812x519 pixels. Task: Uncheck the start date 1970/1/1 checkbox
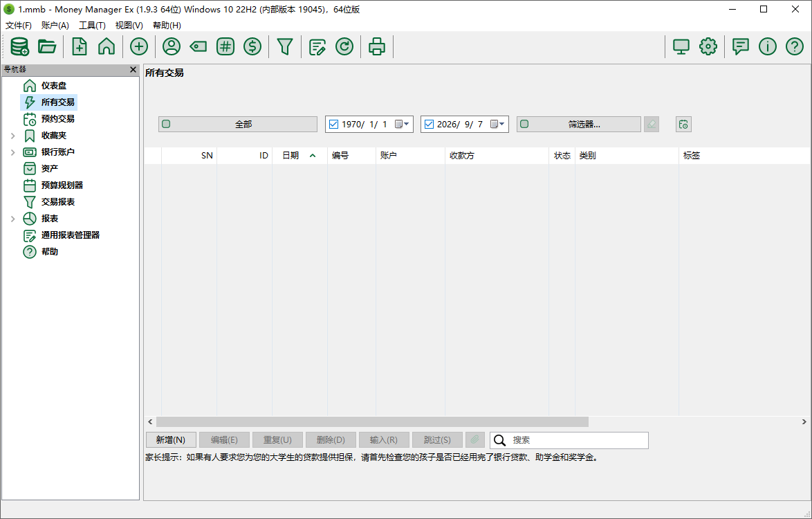click(x=333, y=125)
